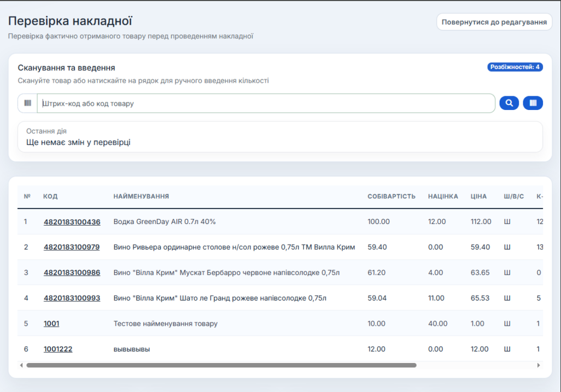This screenshot has height=392, width=561.
Task: Open product code 4820183100436 link
Action: [72, 222]
